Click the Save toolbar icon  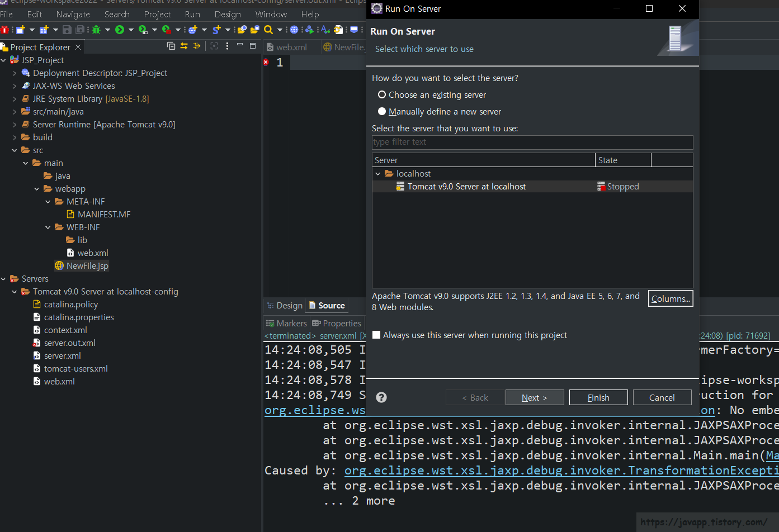[67, 30]
